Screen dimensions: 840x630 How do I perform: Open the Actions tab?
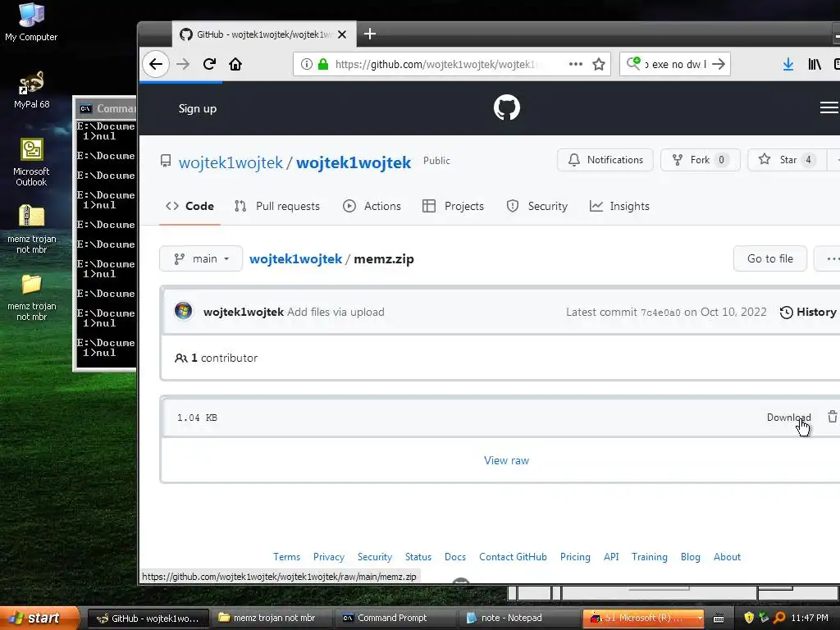point(372,206)
